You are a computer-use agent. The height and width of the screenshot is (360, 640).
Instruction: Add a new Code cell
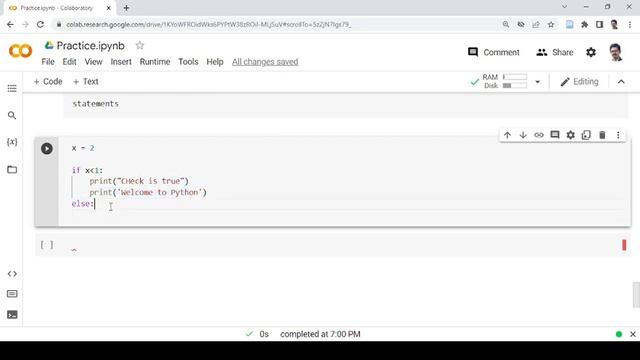coord(48,82)
